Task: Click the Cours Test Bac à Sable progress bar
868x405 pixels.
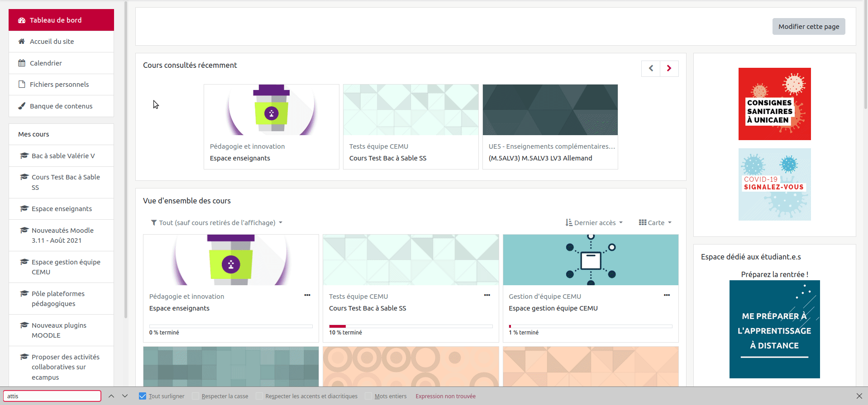Action: [410, 326]
